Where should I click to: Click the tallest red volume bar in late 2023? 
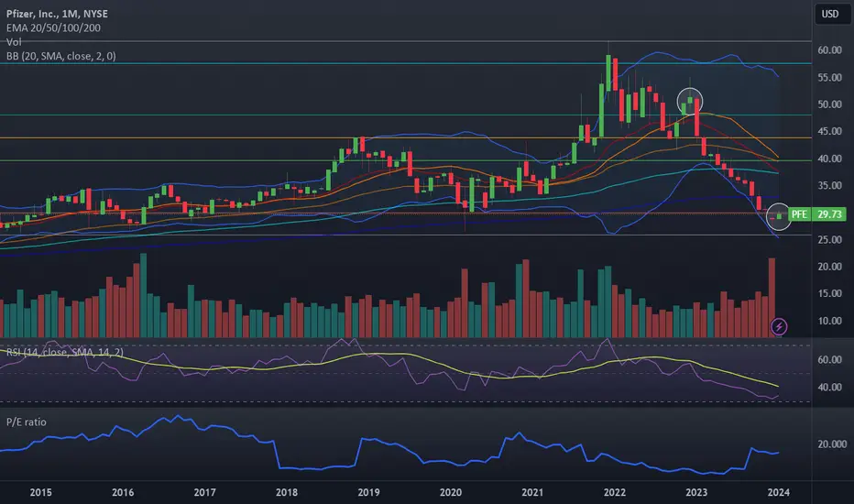[x=772, y=298]
